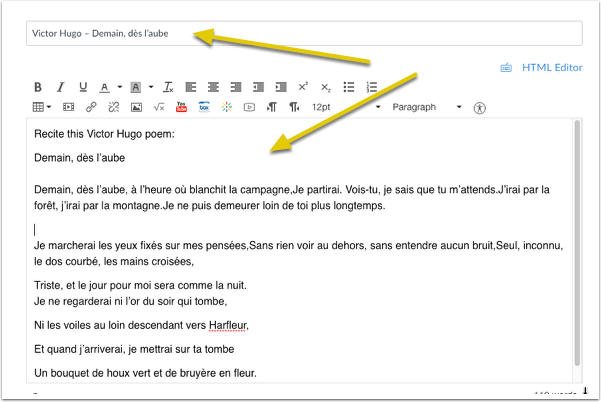
Task: Open the table insert menu
Action: (x=42, y=107)
